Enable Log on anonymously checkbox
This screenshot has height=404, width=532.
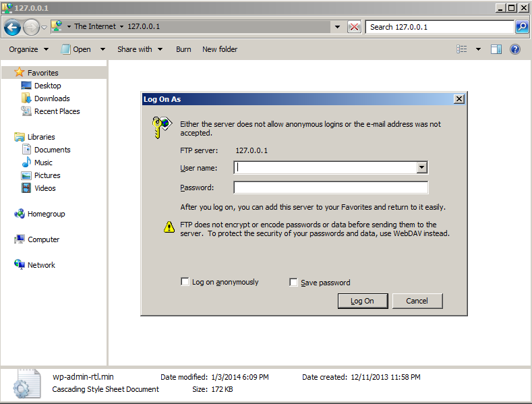(185, 282)
